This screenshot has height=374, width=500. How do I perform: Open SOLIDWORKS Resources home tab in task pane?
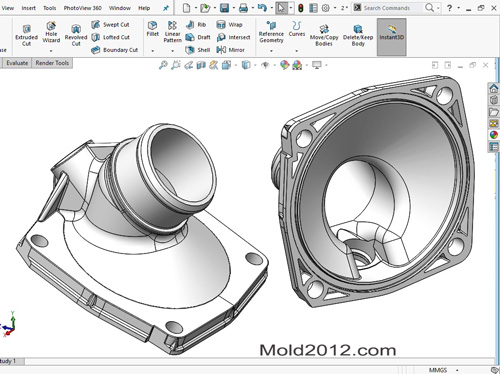coord(494,88)
